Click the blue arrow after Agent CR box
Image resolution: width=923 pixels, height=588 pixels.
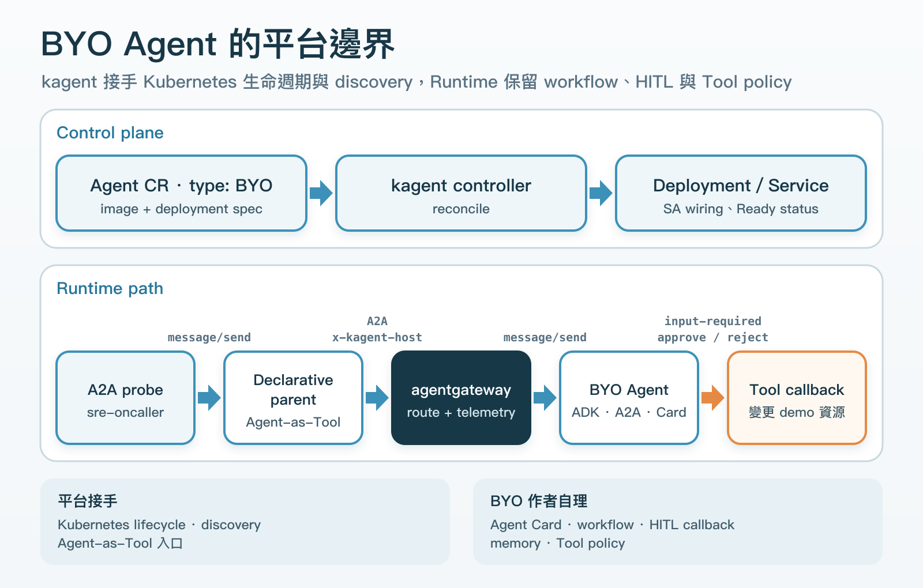pyautogui.click(x=321, y=193)
